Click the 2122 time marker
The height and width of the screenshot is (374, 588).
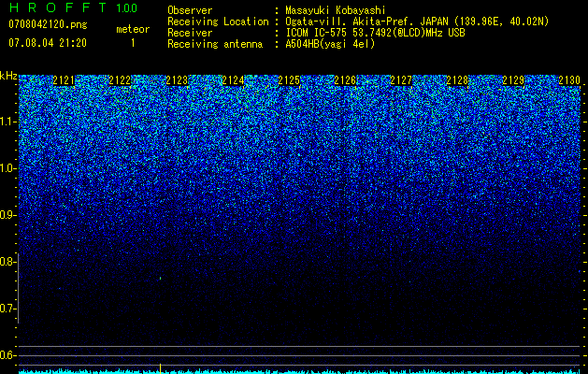120,80
